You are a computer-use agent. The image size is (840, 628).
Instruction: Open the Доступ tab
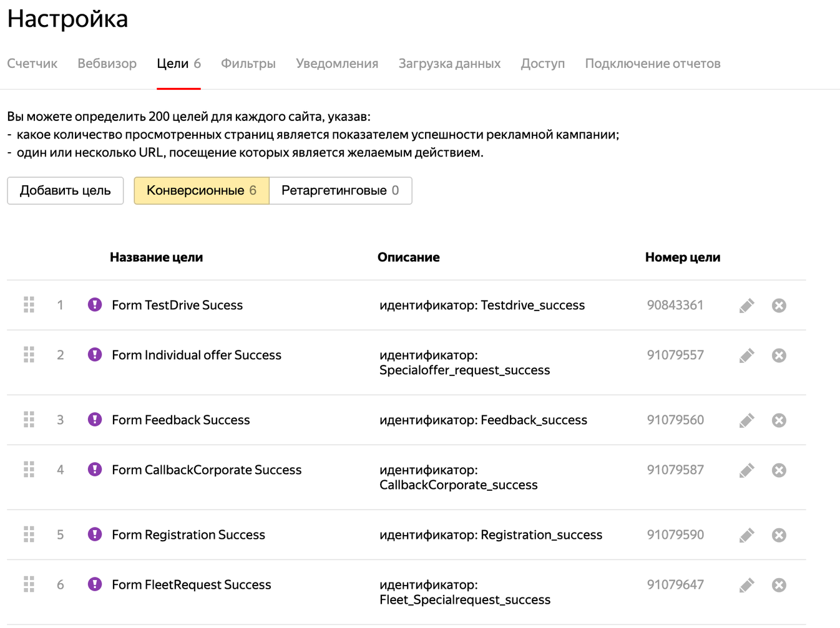tap(543, 64)
